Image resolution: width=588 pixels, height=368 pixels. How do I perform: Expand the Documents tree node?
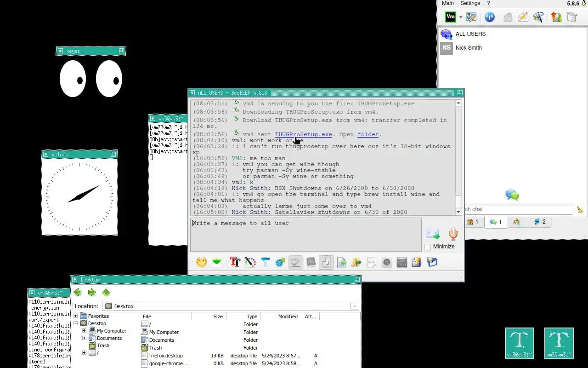[x=84, y=338]
